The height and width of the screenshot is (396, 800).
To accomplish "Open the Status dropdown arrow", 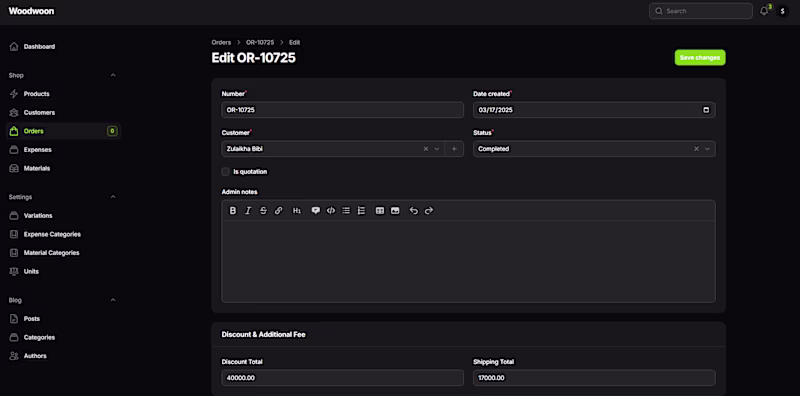I will click(707, 149).
